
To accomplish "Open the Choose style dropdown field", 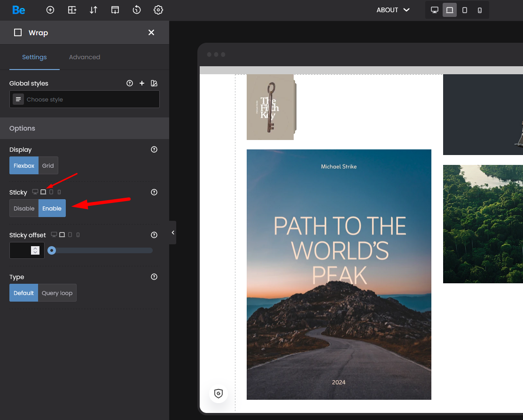I will pos(85,100).
